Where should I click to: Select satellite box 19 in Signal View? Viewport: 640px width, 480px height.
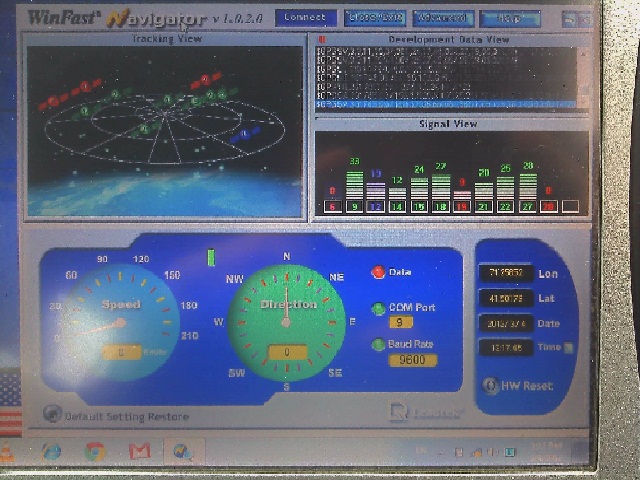[462, 207]
